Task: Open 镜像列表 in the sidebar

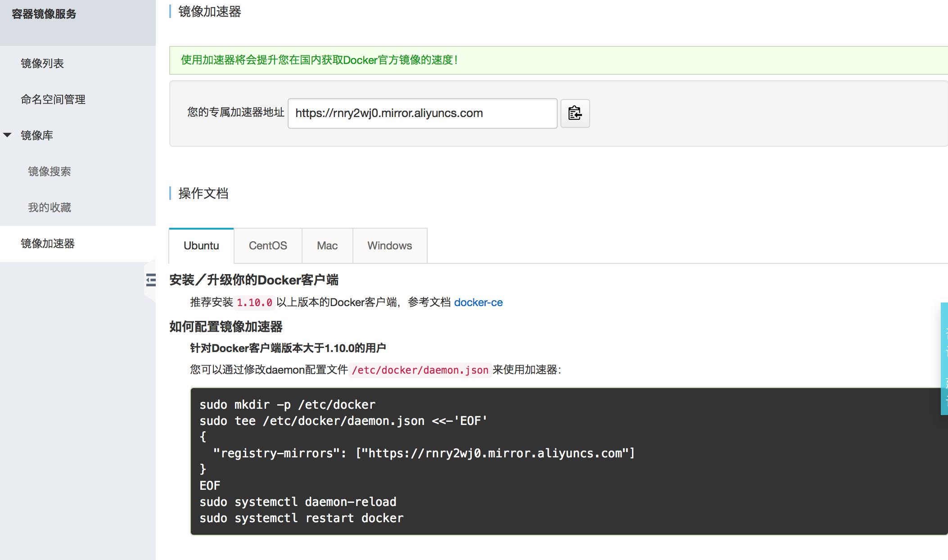Action: click(x=42, y=63)
